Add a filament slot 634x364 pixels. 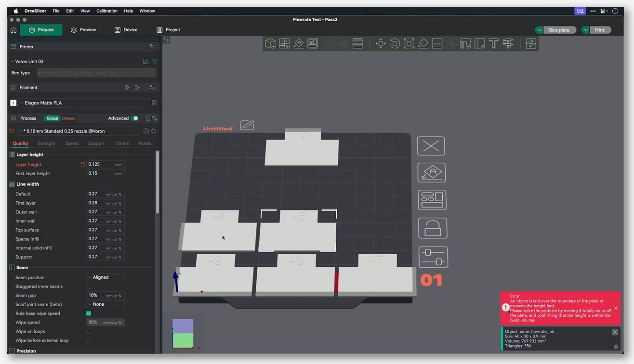pos(127,87)
